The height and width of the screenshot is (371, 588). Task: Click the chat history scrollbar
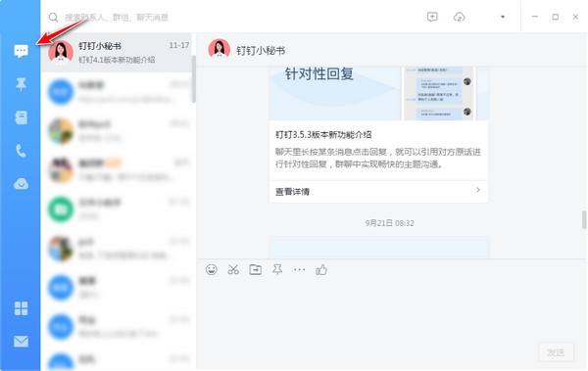584,219
